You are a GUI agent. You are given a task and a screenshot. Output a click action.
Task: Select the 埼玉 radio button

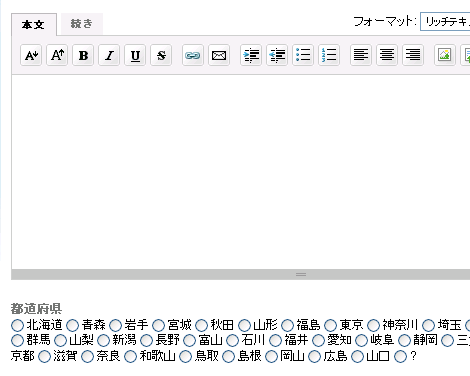pos(428,325)
